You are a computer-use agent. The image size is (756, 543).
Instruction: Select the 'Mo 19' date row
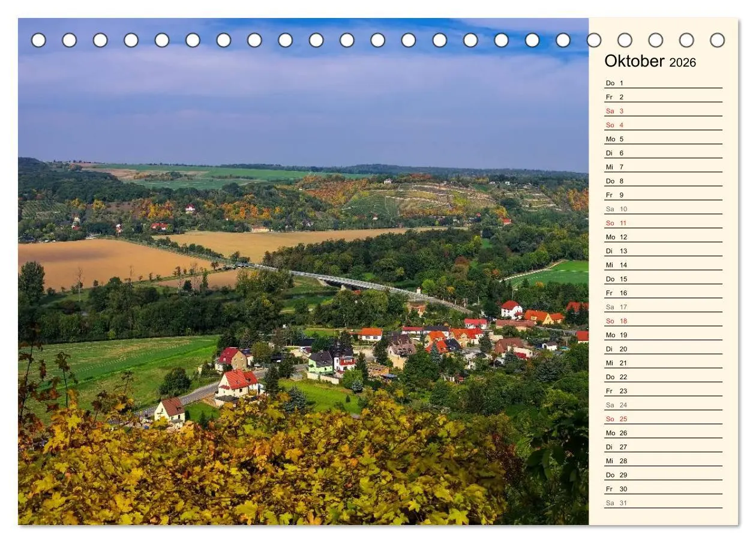point(663,335)
